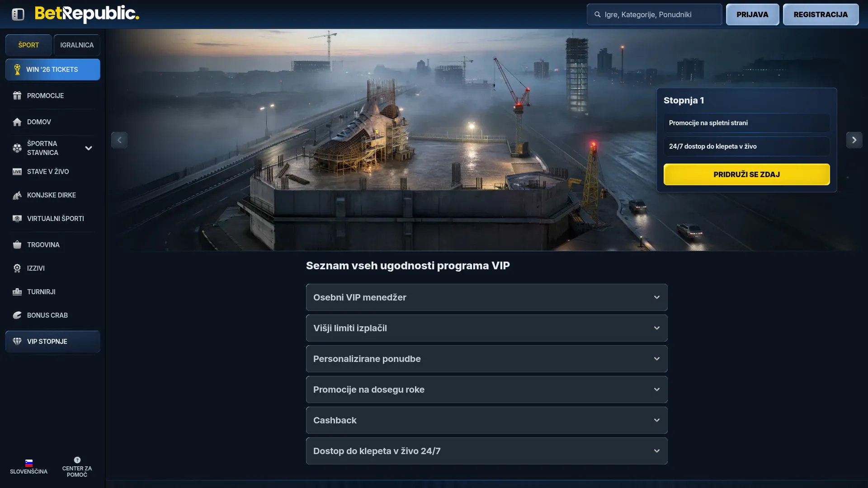The image size is (868, 488).
Task: Open Promocije gift icon in sidebar
Action: [x=17, y=96]
